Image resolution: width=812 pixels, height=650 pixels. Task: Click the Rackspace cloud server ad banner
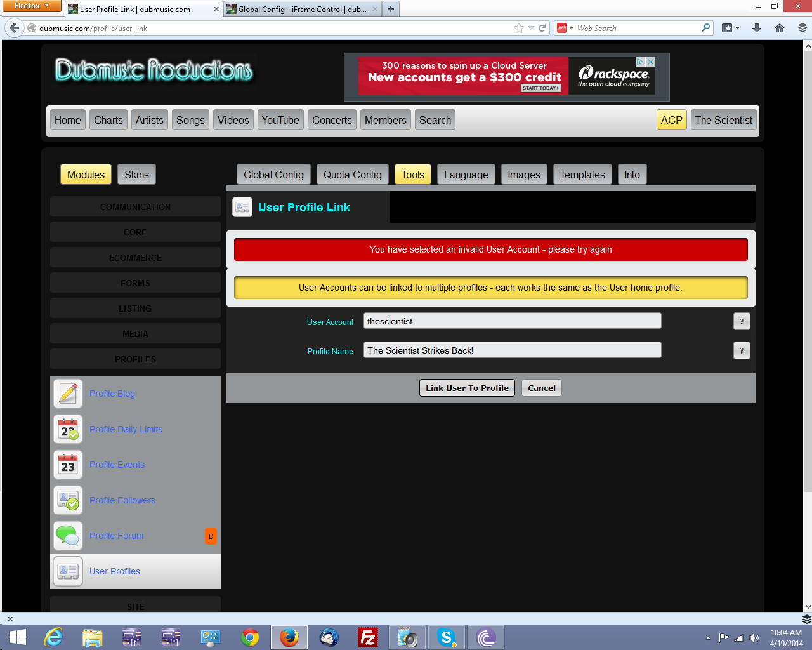pos(507,77)
